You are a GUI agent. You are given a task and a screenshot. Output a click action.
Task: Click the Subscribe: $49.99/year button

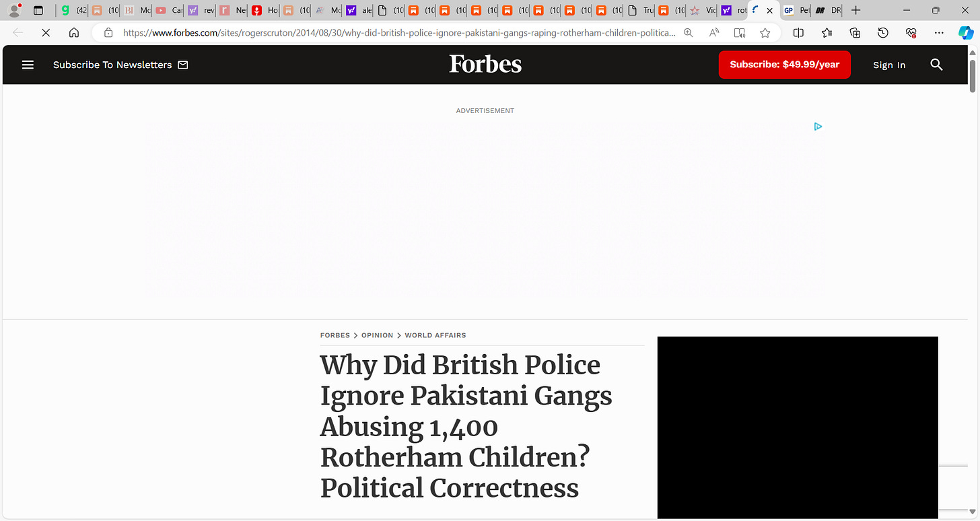click(784, 65)
